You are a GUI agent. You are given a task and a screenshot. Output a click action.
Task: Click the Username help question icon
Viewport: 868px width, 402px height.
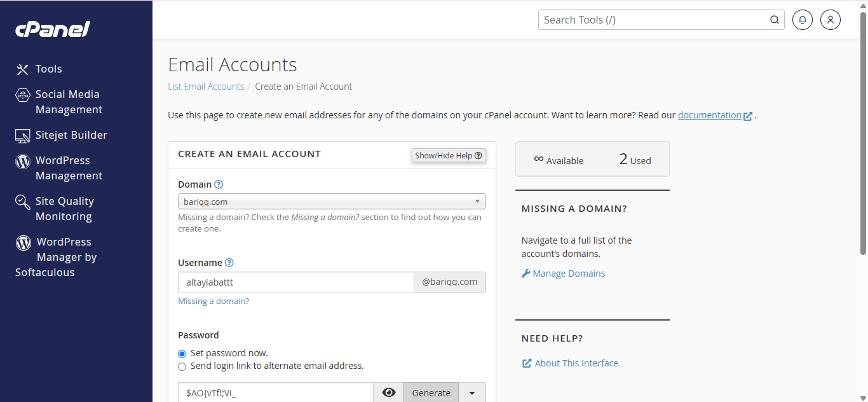229,263
